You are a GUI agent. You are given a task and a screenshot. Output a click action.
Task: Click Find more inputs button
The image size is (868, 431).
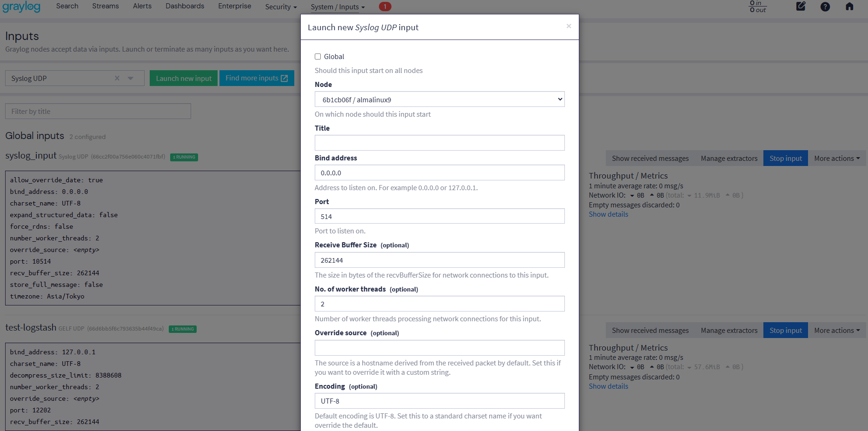click(257, 78)
